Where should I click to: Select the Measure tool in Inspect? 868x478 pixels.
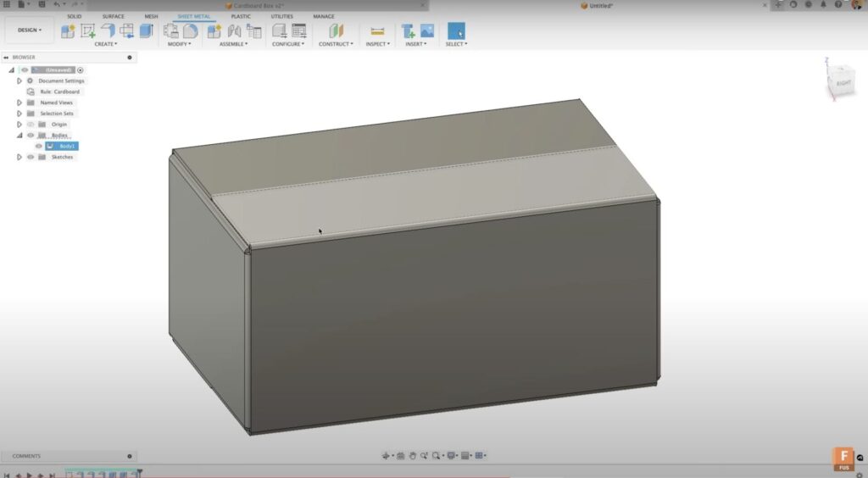click(377, 31)
